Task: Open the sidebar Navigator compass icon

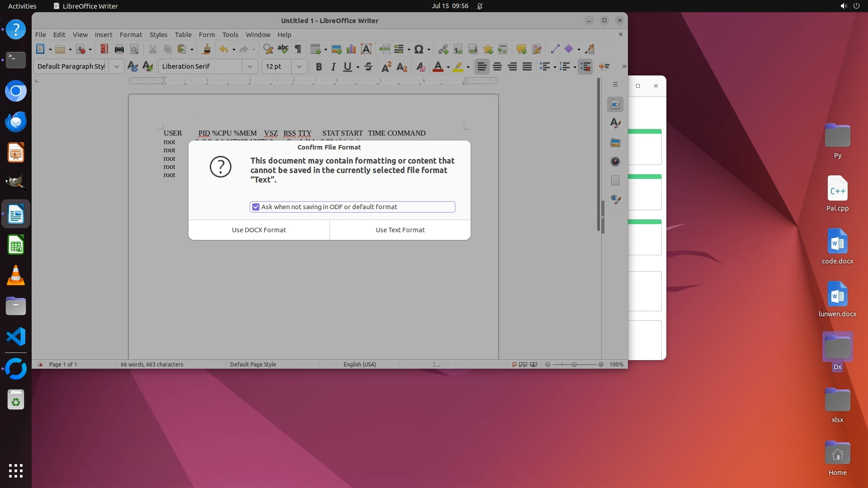Action: coord(615,161)
